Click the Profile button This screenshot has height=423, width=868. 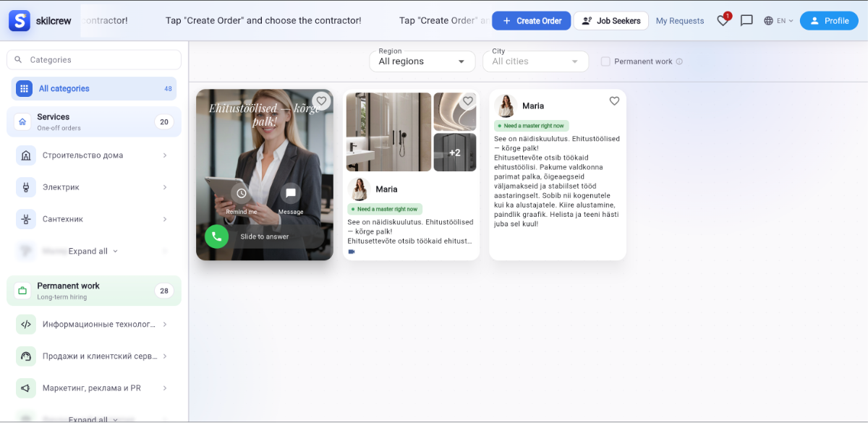tap(829, 21)
